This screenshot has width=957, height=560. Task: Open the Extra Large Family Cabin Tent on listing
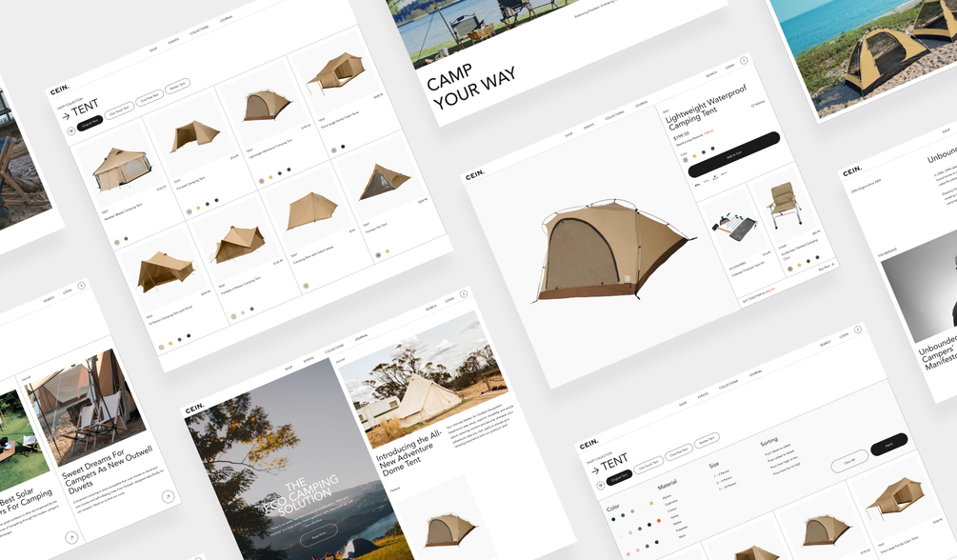pyautogui.click(x=337, y=72)
